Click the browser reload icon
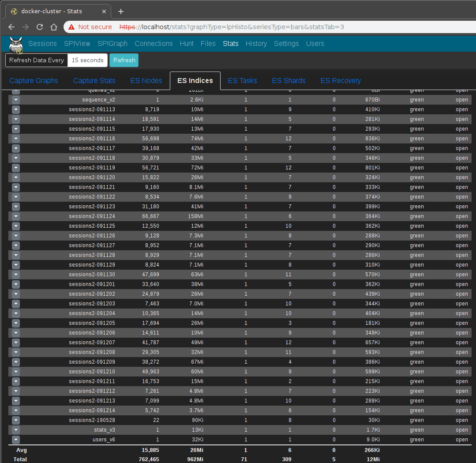Viewport: 476px width, 463px height. 39,27
